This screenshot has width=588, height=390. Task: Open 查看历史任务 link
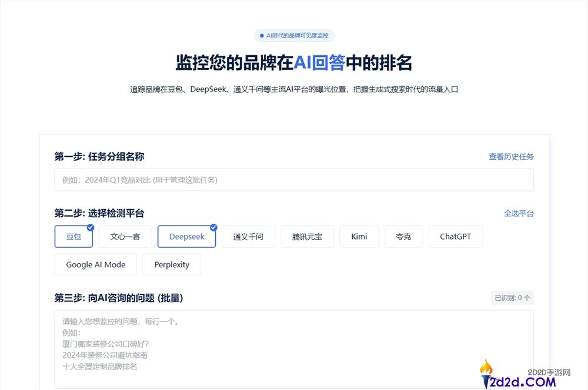click(511, 157)
